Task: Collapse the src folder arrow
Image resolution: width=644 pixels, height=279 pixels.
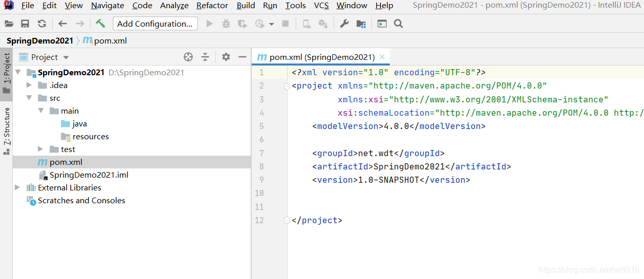Action: (x=29, y=98)
